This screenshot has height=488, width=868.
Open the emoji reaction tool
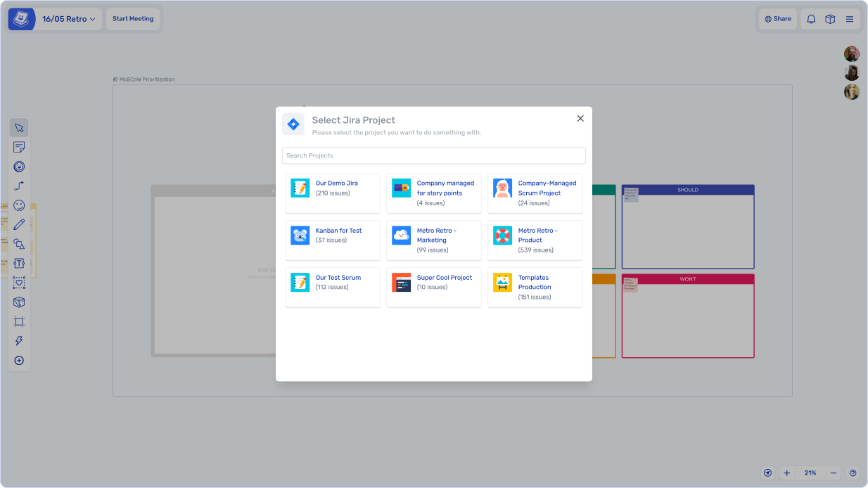pyautogui.click(x=19, y=205)
